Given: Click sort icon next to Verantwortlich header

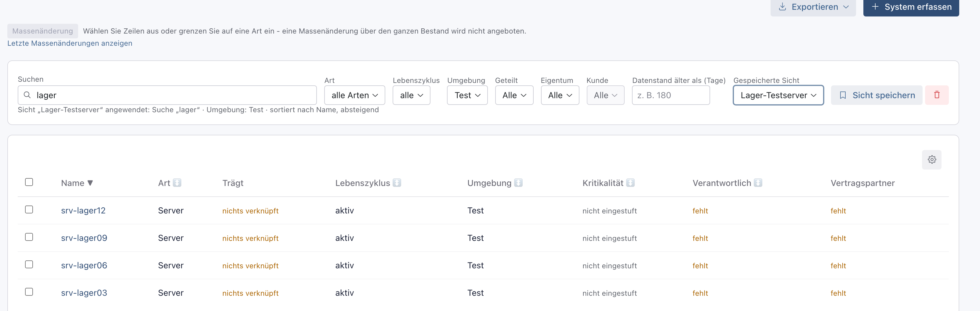Looking at the screenshot, I should (758, 183).
